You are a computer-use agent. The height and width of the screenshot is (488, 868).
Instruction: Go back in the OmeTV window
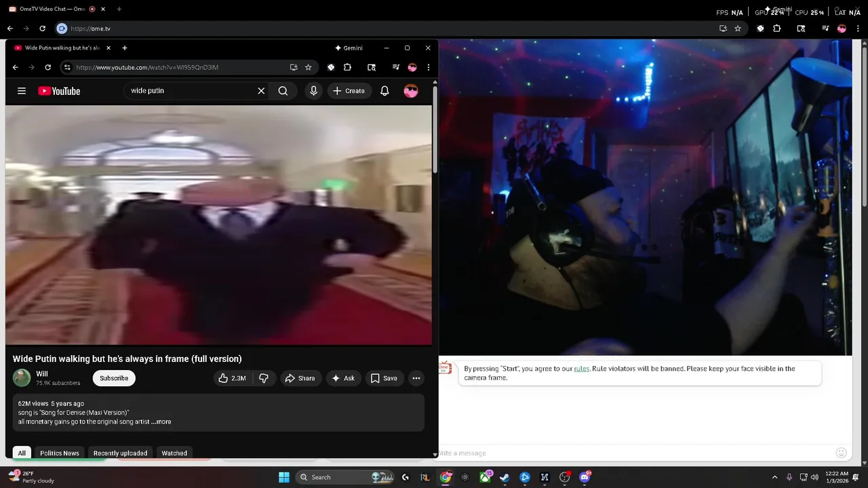pos(9,28)
